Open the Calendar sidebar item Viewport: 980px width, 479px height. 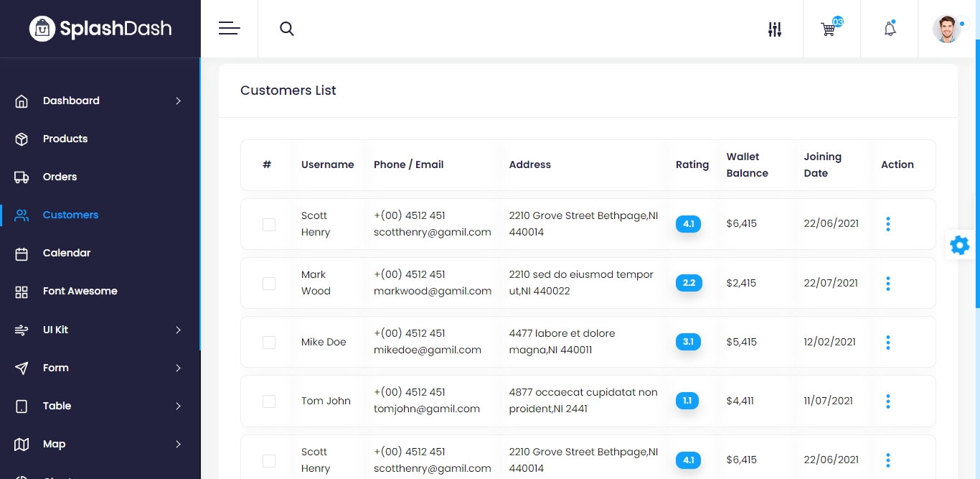pos(66,253)
